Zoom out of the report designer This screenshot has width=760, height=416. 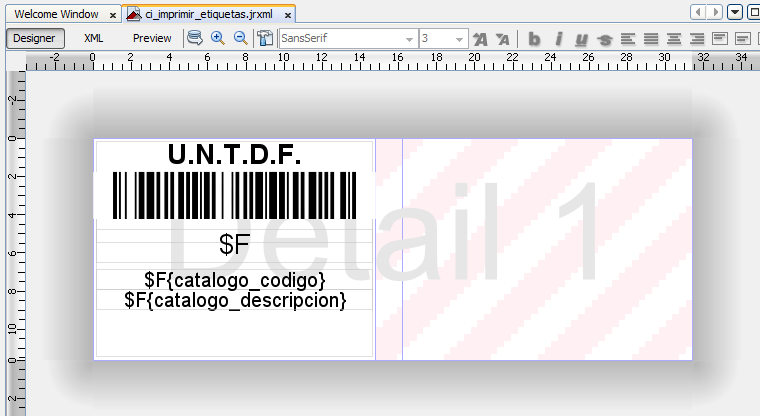point(240,38)
